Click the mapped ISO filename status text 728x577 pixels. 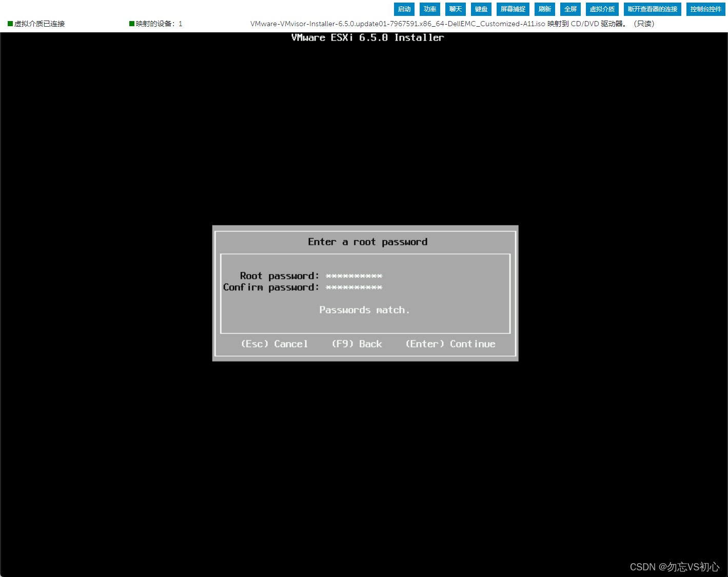[452, 24]
